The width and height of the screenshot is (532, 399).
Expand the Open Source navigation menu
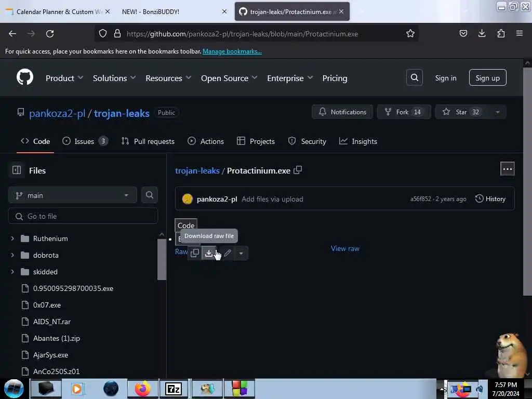click(229, 78)
